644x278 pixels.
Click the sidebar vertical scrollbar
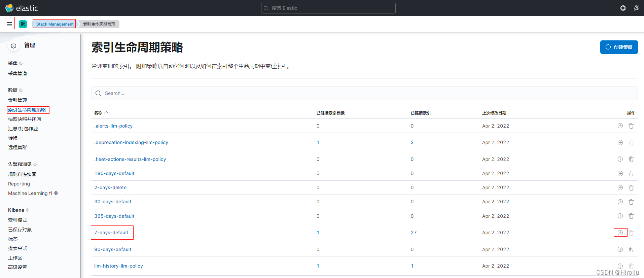(80, 156)
